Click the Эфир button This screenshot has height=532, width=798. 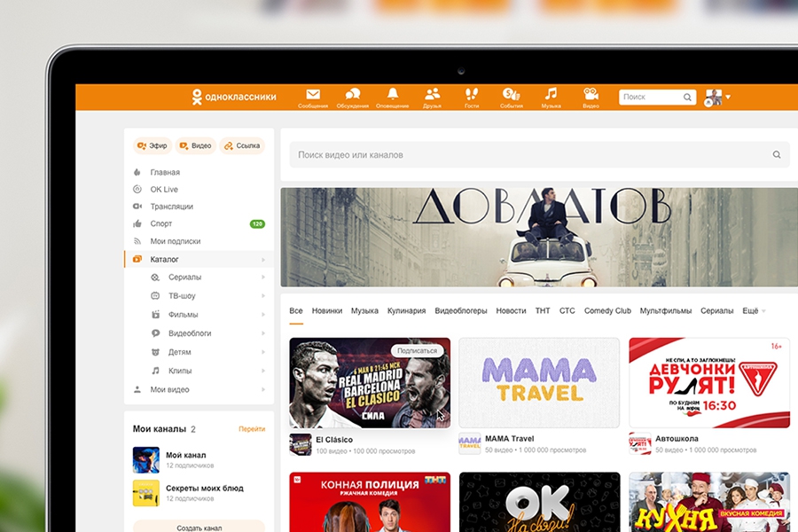153,145
